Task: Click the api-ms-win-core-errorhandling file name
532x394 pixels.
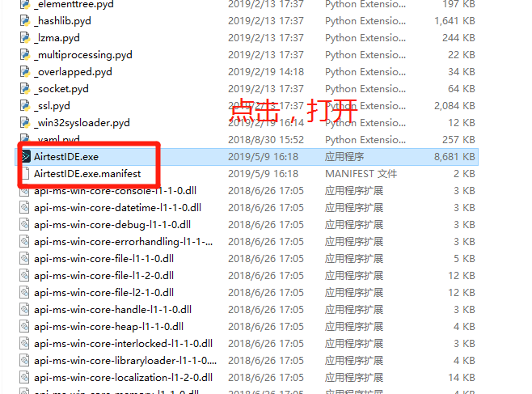Action: 124,242
